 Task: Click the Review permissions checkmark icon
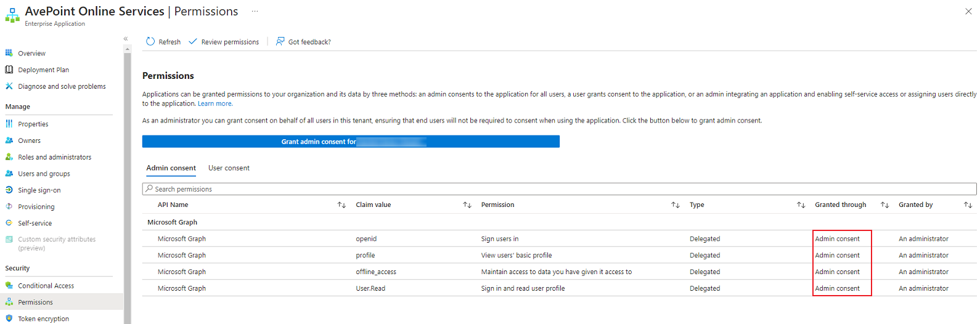coord(193,41)
